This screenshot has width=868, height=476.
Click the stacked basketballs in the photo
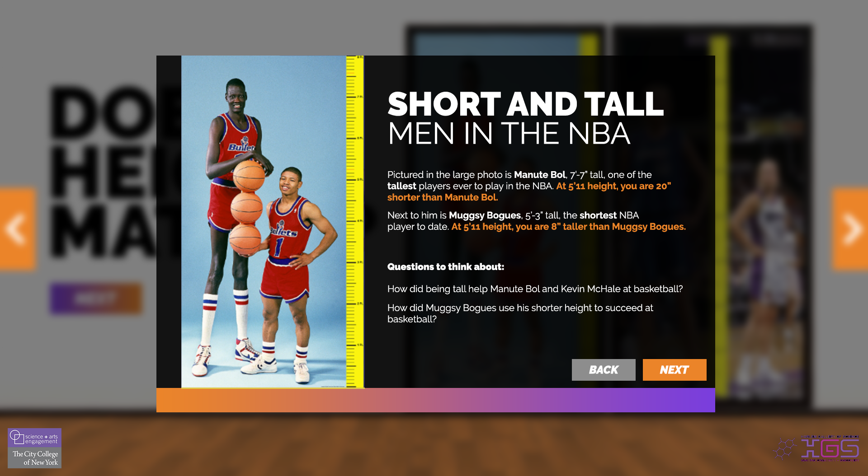click(247, 208)
